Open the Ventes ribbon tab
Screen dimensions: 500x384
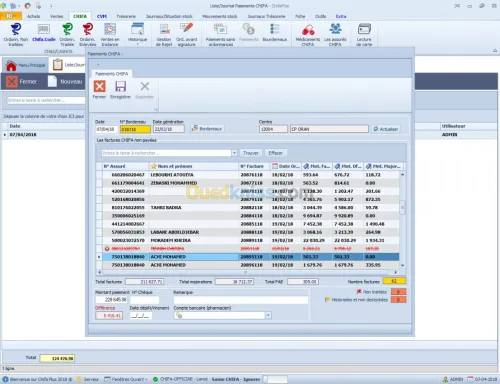click(x=56, y=16)
